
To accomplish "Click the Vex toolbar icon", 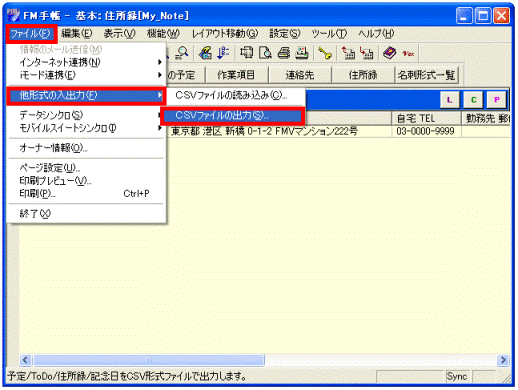I will [x=408, y=53].
